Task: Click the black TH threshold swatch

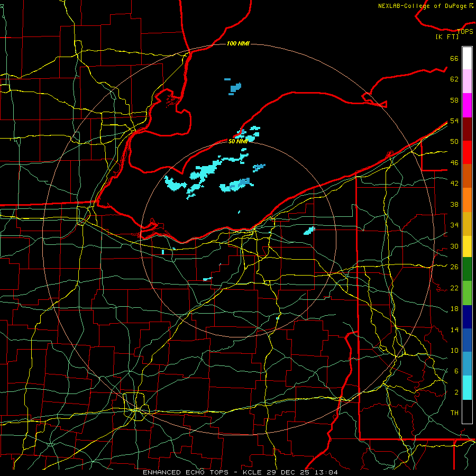Action: (467, 411)
